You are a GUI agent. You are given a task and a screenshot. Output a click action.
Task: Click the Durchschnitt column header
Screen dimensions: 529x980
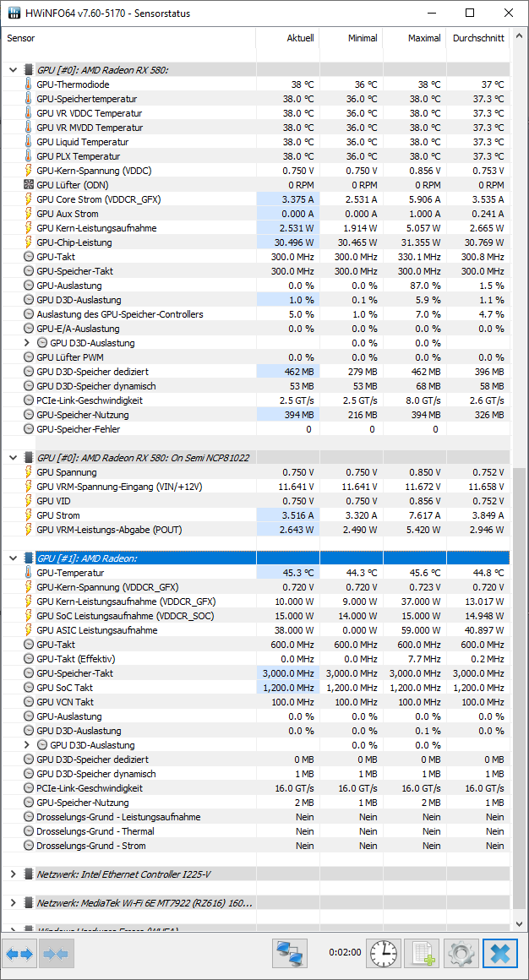tap(477, 38)
